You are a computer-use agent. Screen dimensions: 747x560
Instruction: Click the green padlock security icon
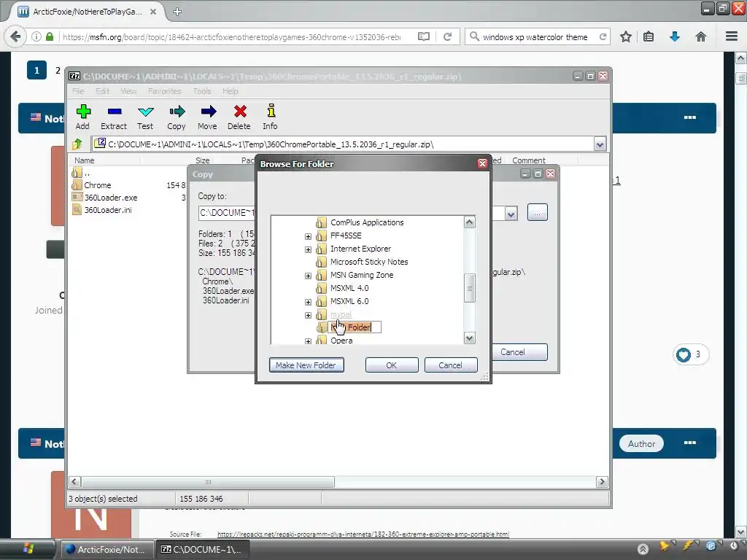tap(50, 36)
